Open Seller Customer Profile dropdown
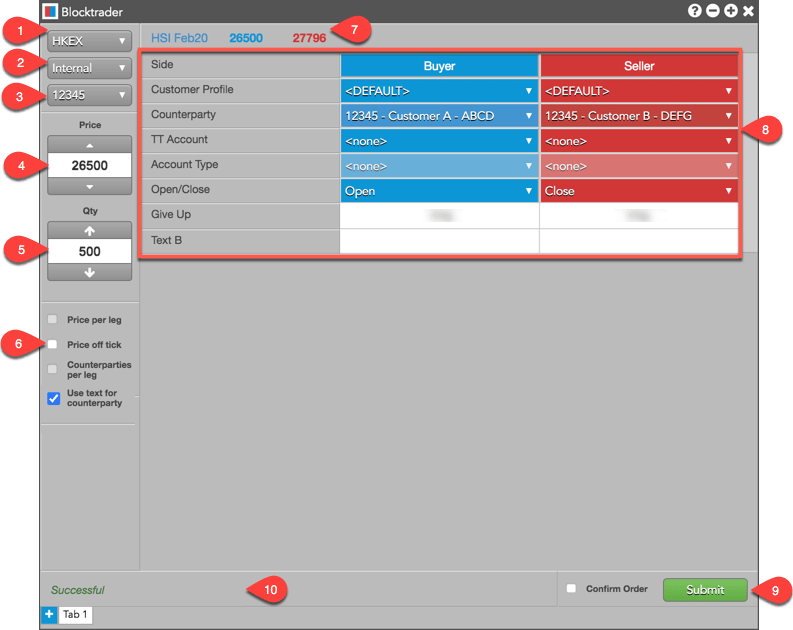 tap(639, 91)
